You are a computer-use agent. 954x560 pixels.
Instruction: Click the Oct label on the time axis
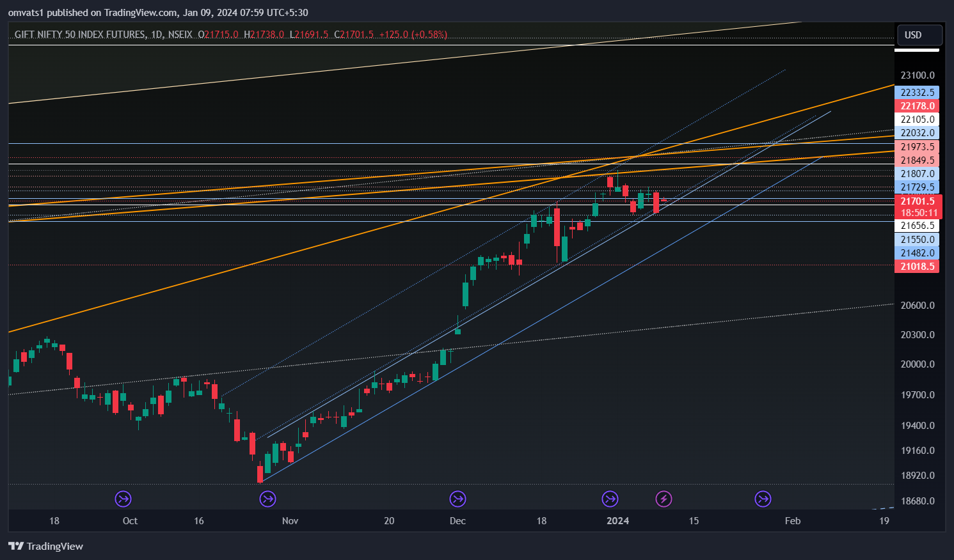[130, 521]
